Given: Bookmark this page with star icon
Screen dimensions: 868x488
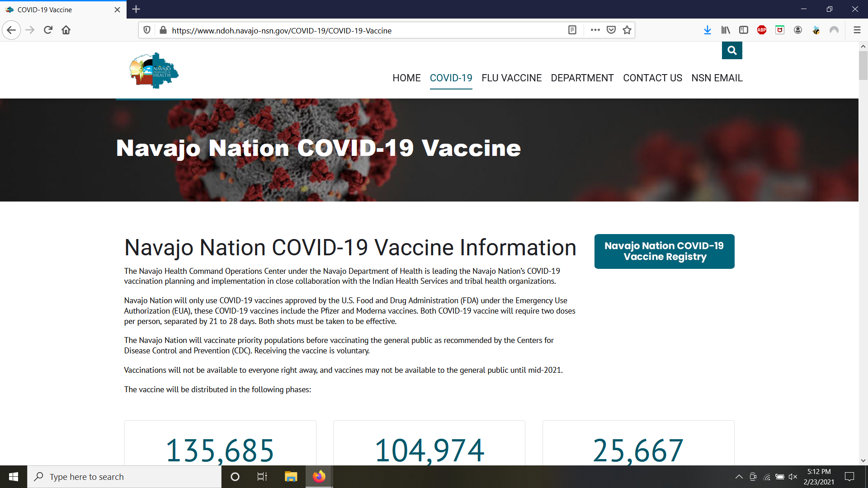Looking at the screenshot, I should 627,30.
